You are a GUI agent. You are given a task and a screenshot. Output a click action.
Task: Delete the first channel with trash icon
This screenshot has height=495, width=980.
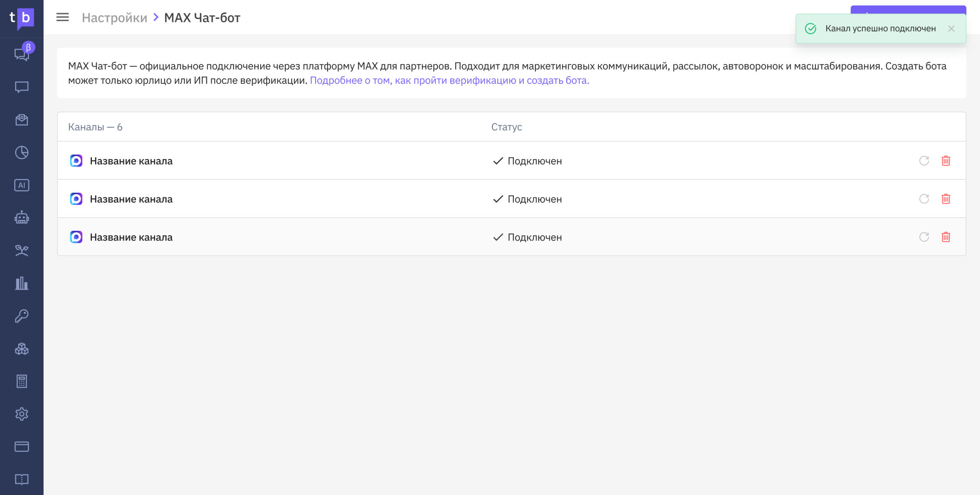tap(946, 161)
